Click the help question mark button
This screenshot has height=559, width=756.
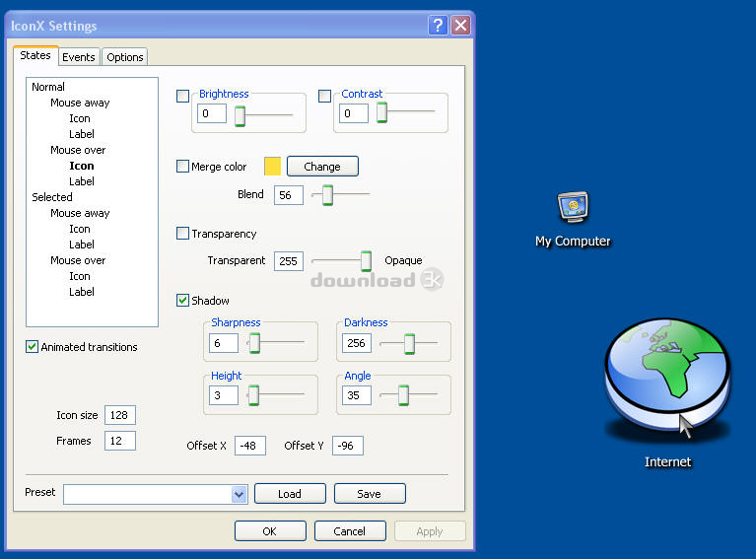coord(439,26)
